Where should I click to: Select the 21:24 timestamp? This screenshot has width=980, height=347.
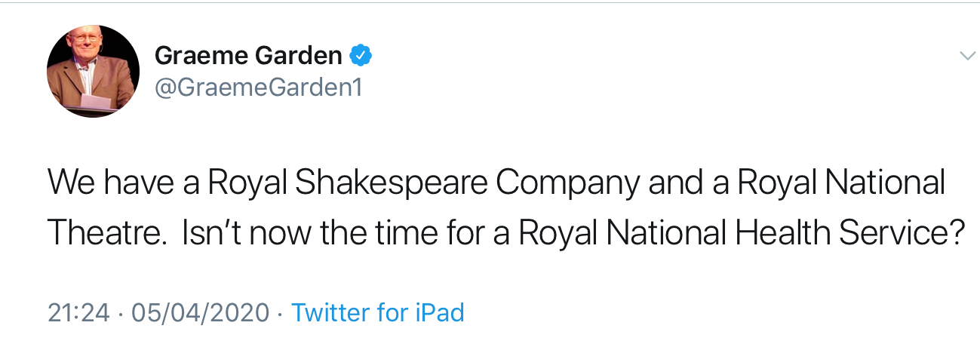pyautogui.click(x=78, y=312)
